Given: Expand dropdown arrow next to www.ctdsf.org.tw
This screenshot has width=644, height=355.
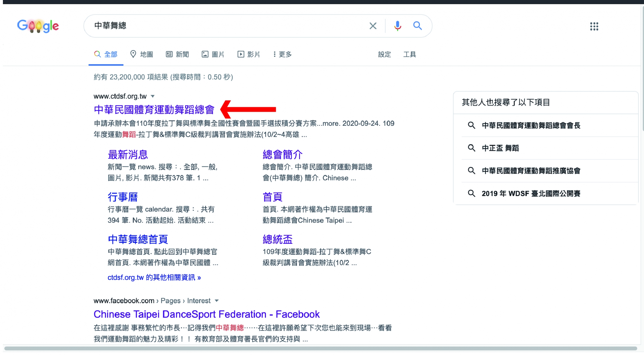Looking at the screenshot, I should pos(153,96).
